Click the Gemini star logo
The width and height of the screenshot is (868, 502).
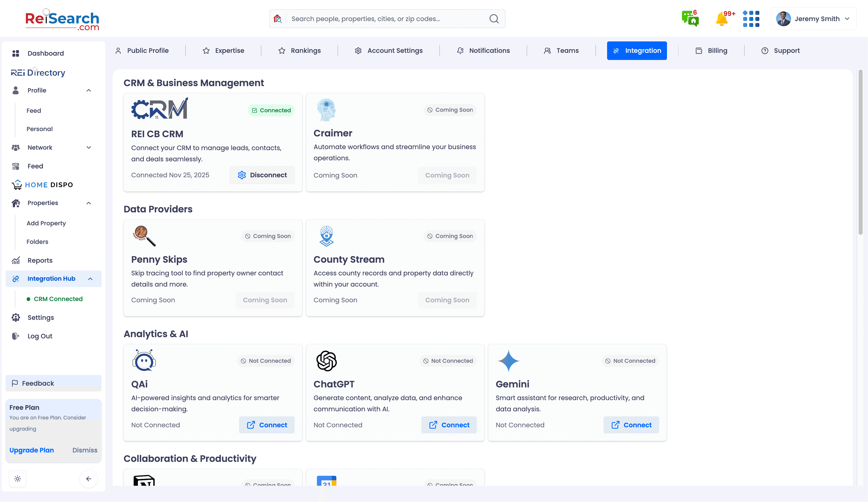[508, 361]
